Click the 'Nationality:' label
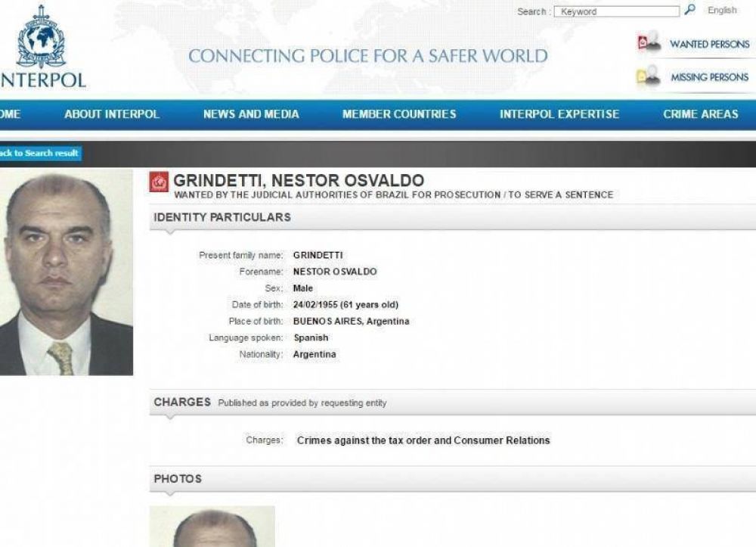This screenshot has height=547, width=756. click(261, 354)
